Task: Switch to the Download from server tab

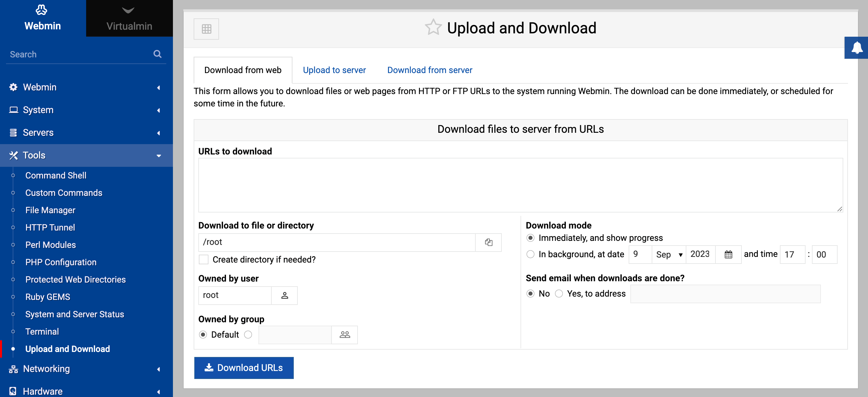Action: (429, 70)
